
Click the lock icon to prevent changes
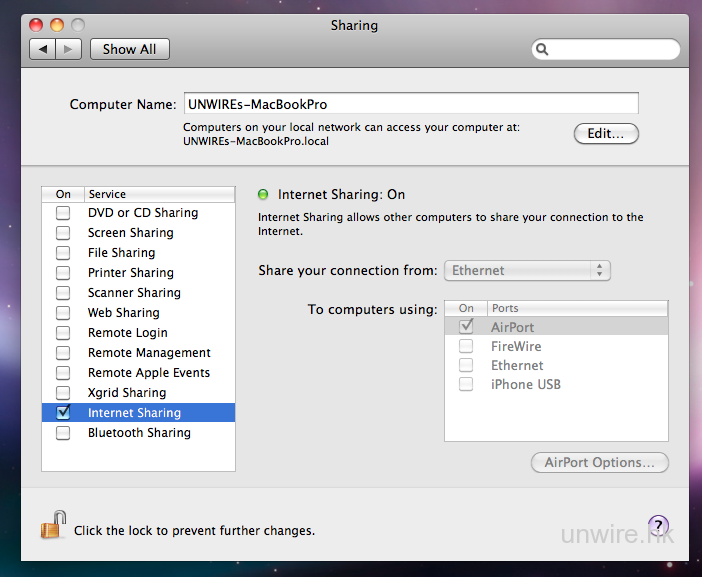52,524
